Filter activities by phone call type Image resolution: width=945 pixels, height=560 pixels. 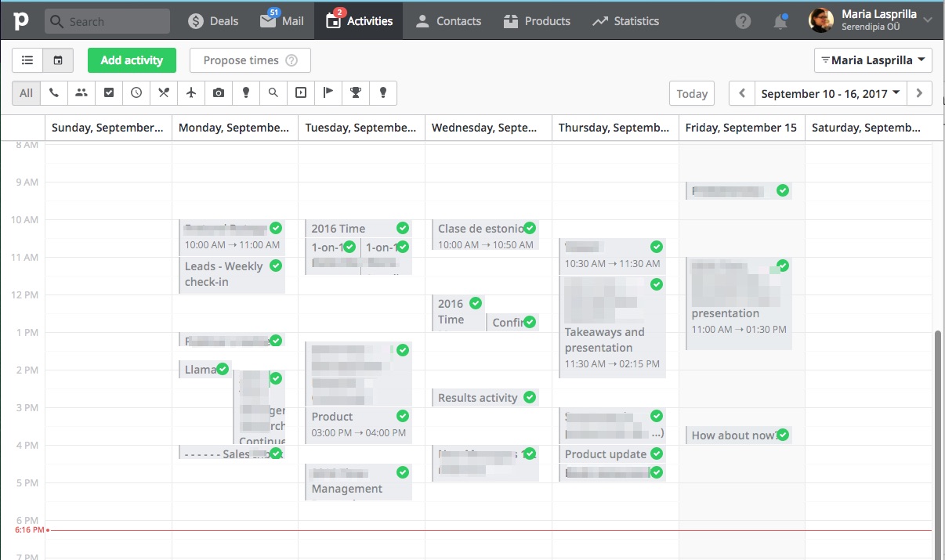pyautogui.click(x=53, y=93)
